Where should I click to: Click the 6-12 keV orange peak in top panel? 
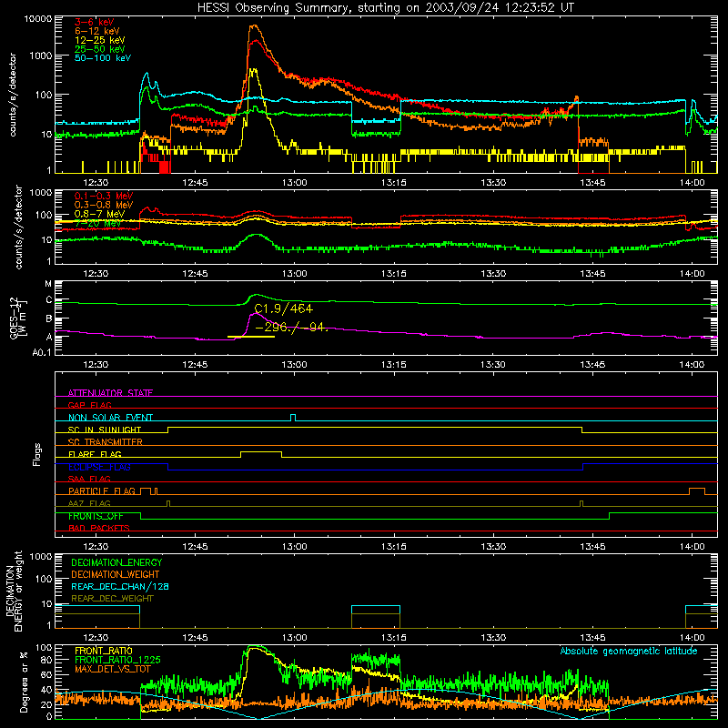coord(254,27)
